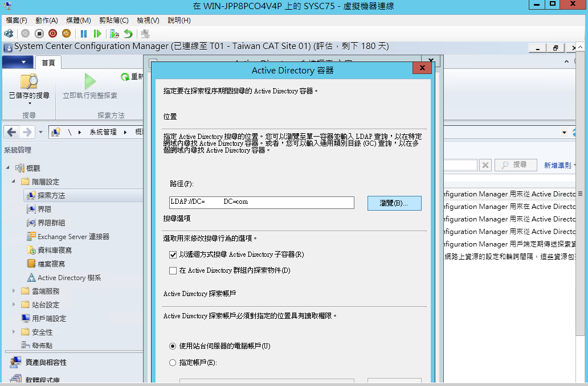Viewport: 588px width, 386px height.
Task: Select 探索方法 in the tree
Action: [x=51, y=196]
